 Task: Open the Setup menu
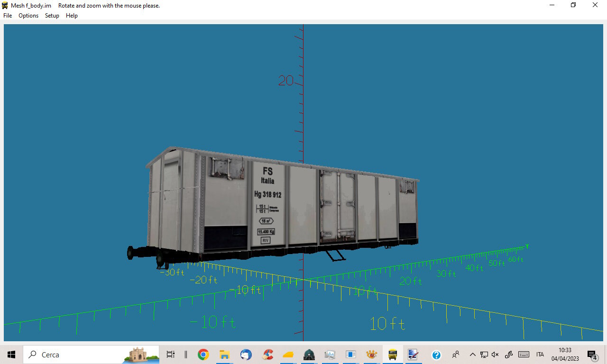click(52, 16)
